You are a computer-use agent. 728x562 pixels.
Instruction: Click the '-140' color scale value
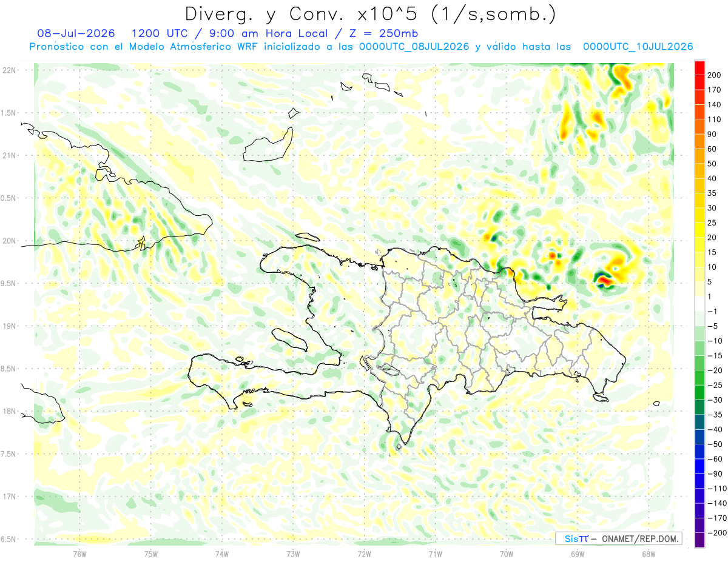717,503
